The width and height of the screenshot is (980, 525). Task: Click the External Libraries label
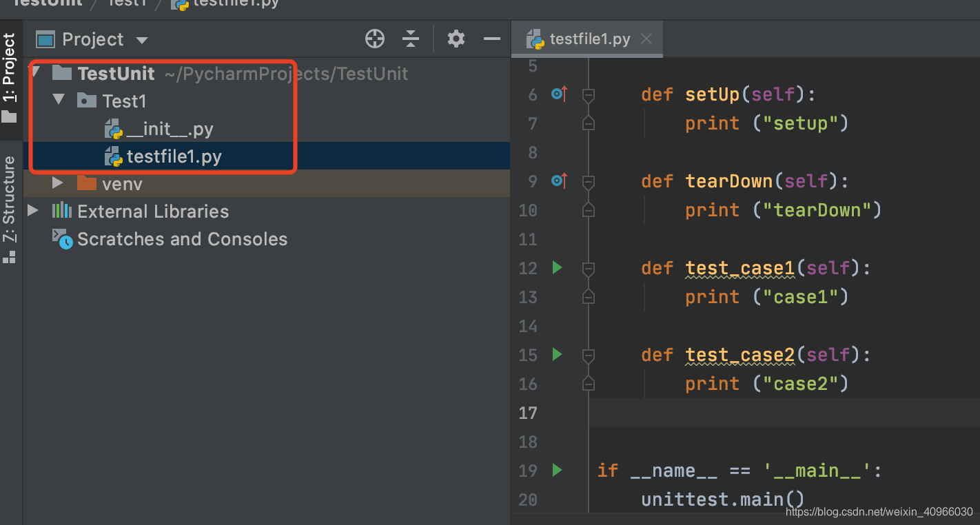153,212
